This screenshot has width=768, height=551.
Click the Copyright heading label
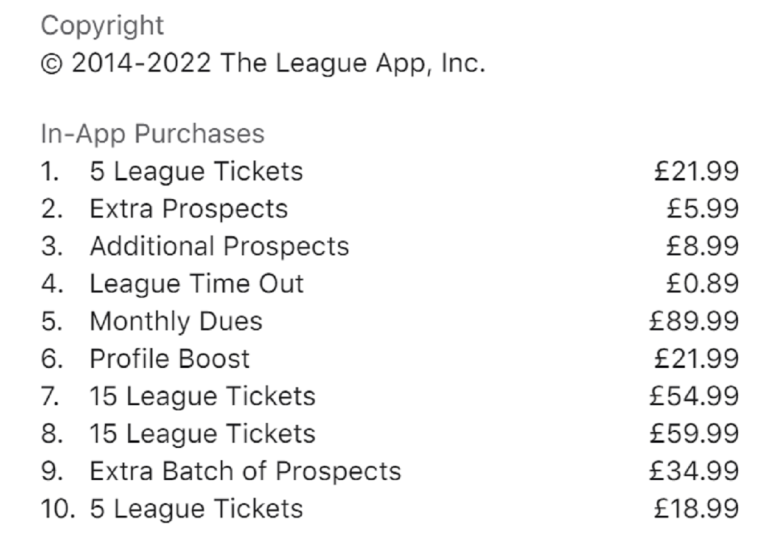click(x=102, y=25)
